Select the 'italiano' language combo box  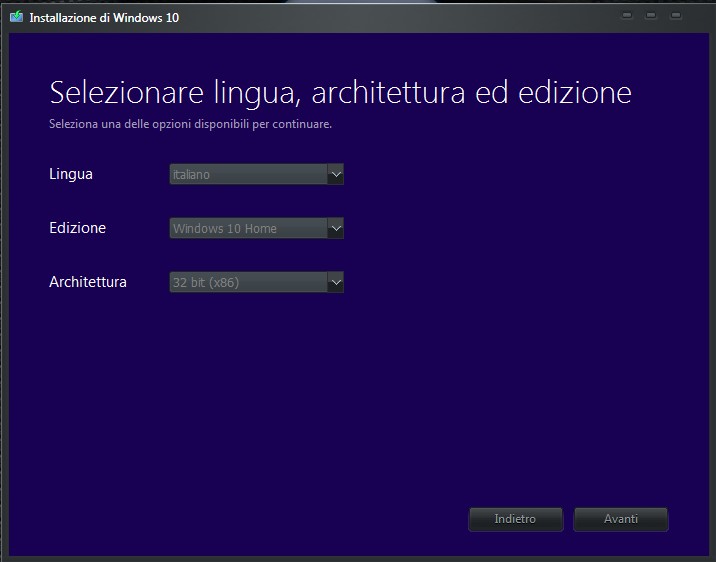coord(257,174)
